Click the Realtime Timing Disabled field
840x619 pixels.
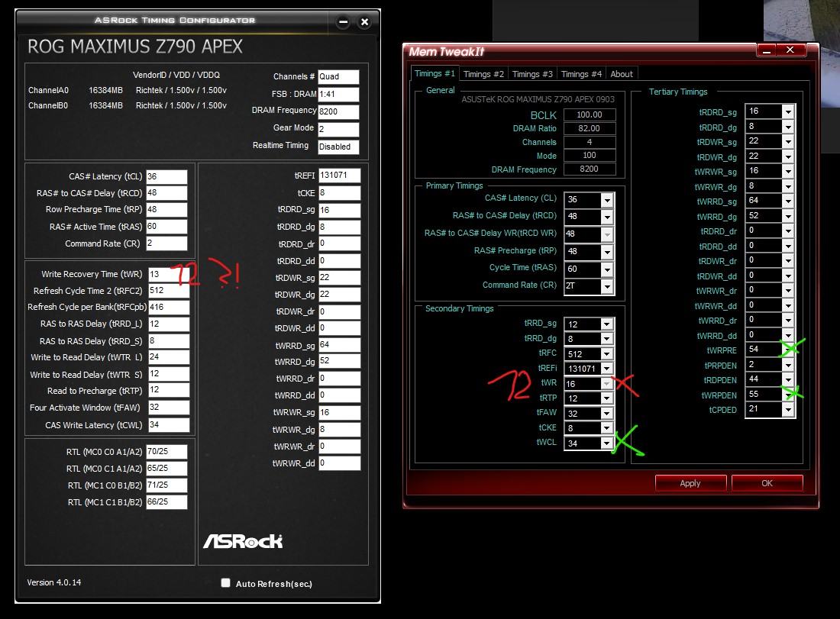338,147
